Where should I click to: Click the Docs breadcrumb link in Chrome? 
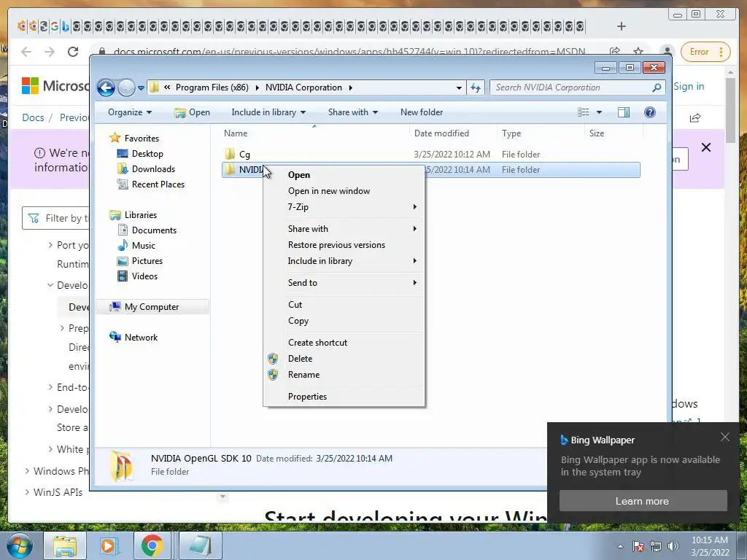33,117
